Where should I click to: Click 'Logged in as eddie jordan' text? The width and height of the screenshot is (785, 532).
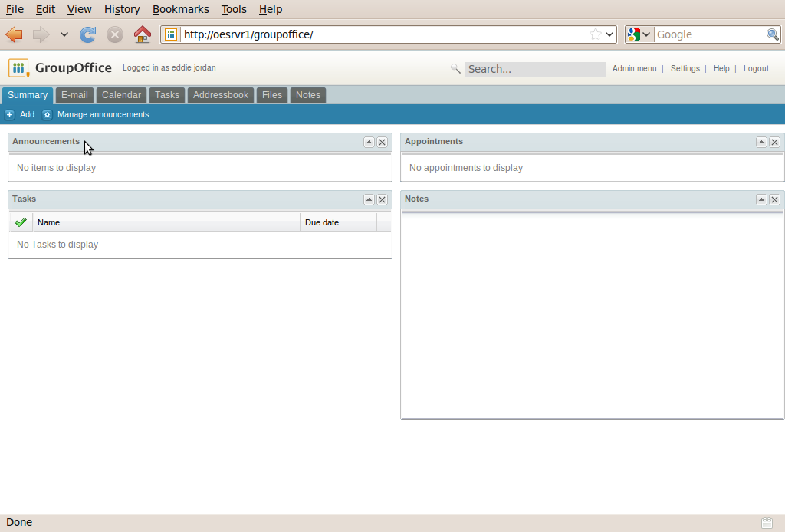(x=169, y=67)
